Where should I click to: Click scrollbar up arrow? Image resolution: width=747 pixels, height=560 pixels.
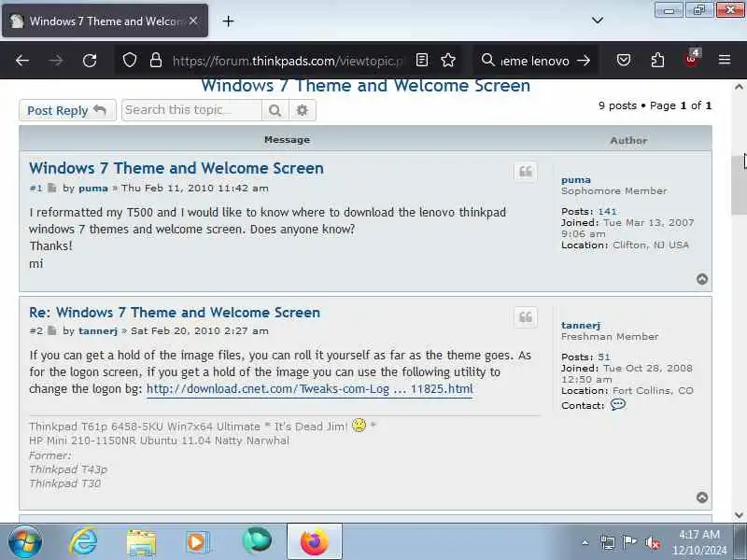[x=739, y=87]
